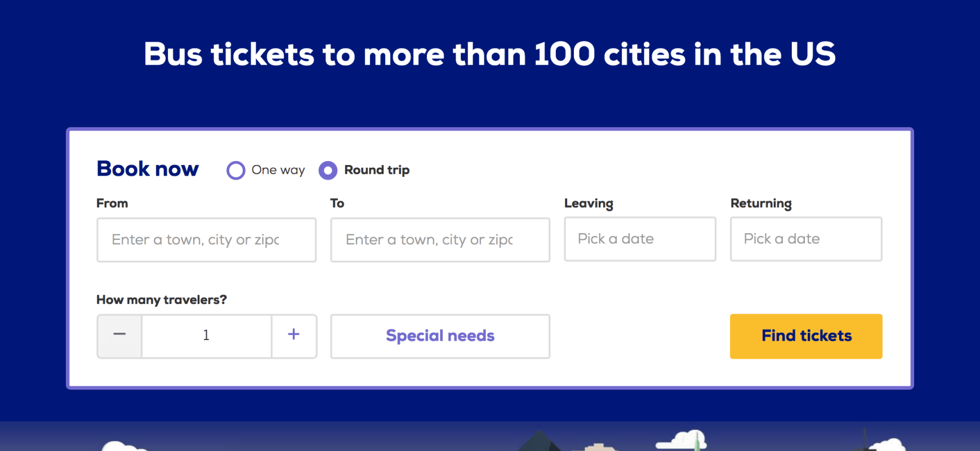
Task: Click the 'Returning' field label
Action: pos(761,203)
